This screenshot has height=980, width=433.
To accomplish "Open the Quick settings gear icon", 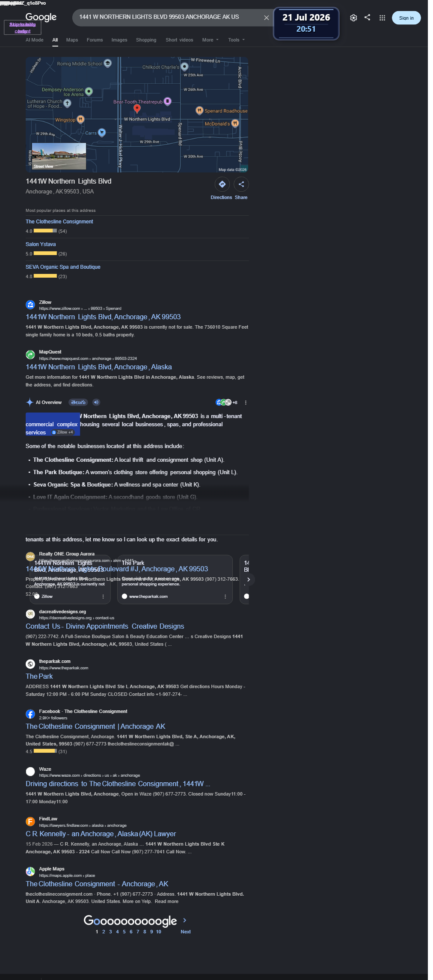I will [353, 18].
